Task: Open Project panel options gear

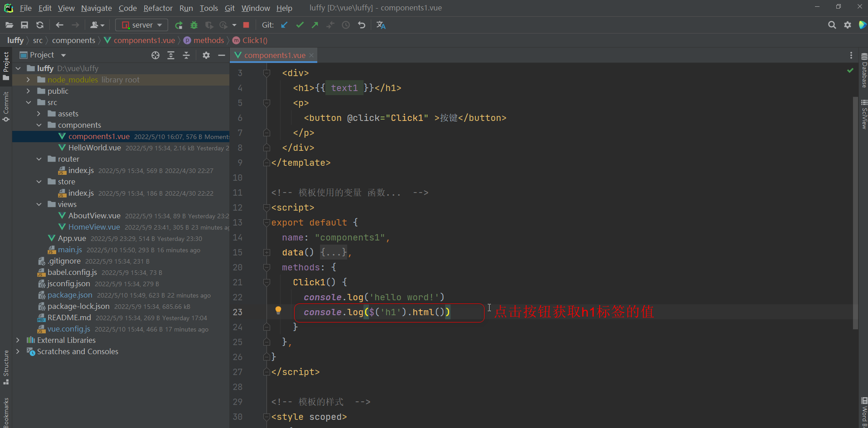Action: [x=206, y=55]
